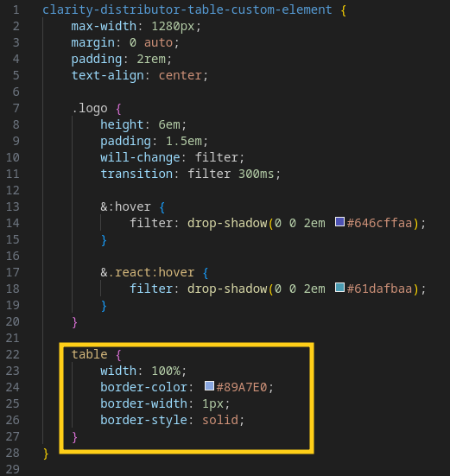Viewport: 450px width, 476px height.
Task: Click the closing brace on line 28
Action: 46,454
